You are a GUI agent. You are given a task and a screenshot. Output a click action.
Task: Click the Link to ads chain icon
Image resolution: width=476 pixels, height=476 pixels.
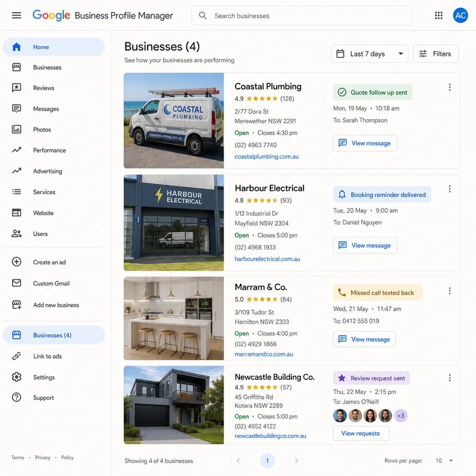pyautogui.click(x=16, y=356)
